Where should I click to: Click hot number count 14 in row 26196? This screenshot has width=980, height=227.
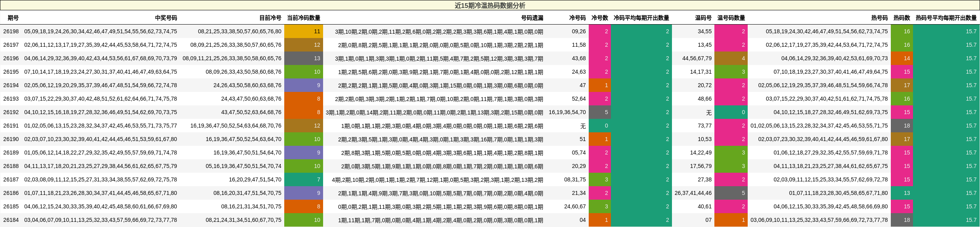(902, 58)
